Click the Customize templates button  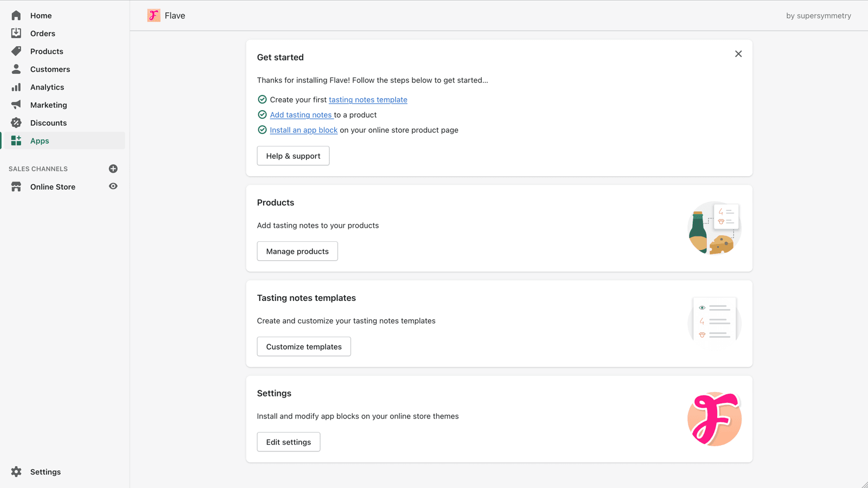pyautogui.click(x=303, y=346)
